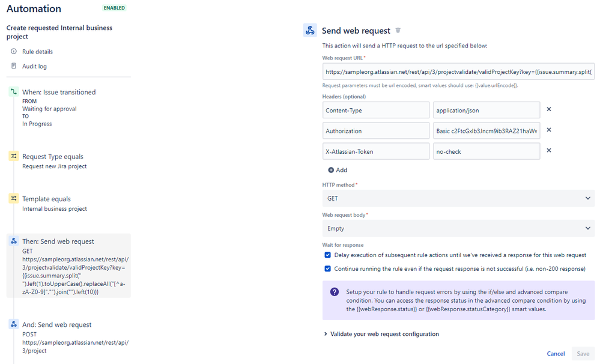Click the Cancel link
Image resolution: width=600 pixels, height=364 pixels.
[556, 354]
